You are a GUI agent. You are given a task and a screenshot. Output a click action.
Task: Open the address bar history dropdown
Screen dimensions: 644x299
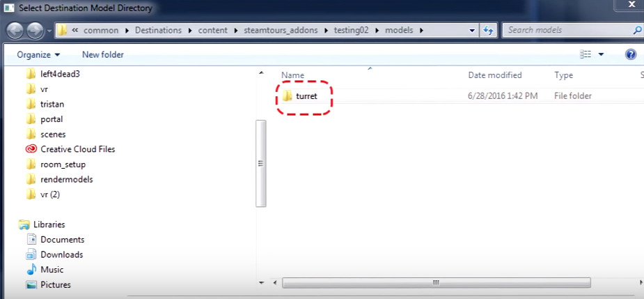471,31
